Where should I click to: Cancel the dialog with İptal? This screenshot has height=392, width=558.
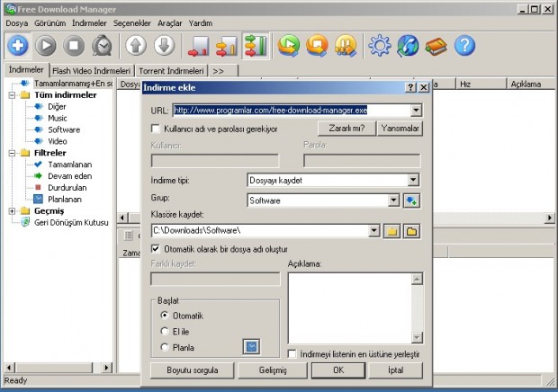(396, 370)
